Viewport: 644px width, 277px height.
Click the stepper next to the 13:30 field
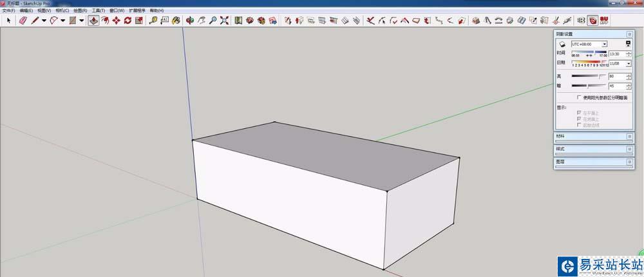point(629,54)
